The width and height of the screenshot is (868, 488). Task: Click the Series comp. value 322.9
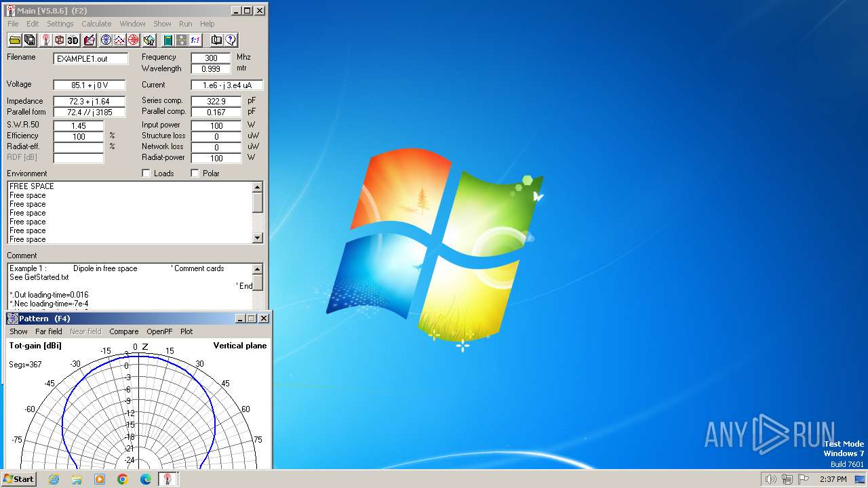point(216,102)
